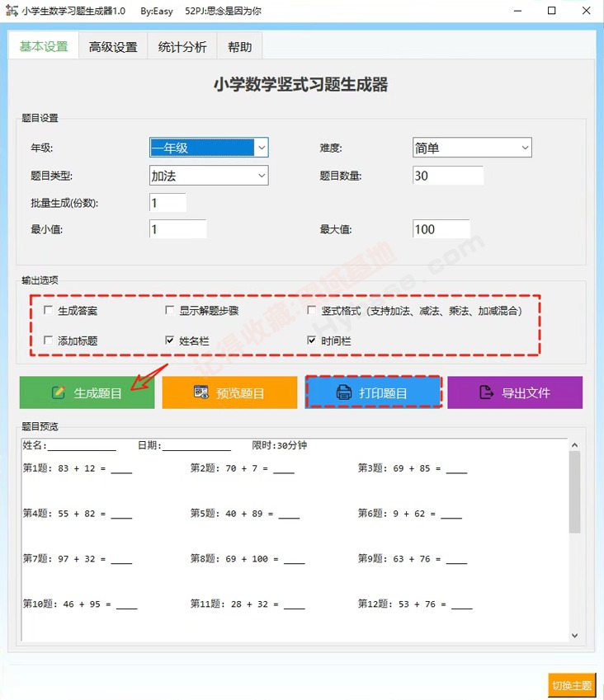Viewport: 604px width, 700px height.
Task: Click the 切换主题 button
Action: coord(572,685)
